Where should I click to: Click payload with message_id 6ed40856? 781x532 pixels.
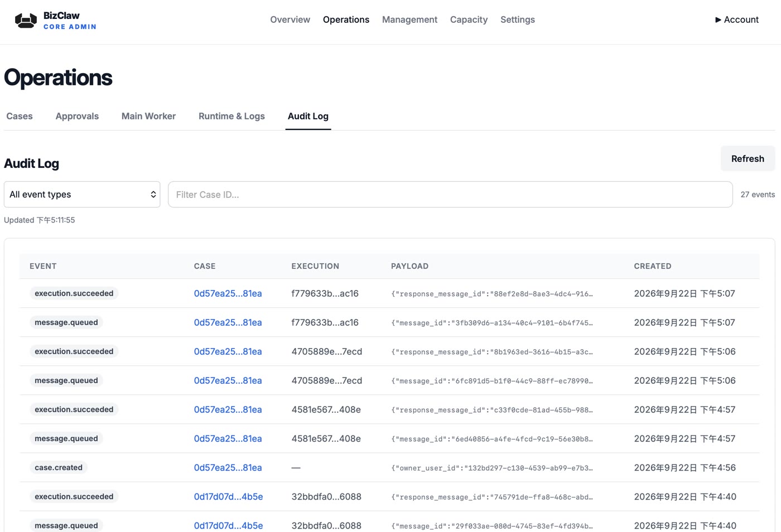(491, 439)
